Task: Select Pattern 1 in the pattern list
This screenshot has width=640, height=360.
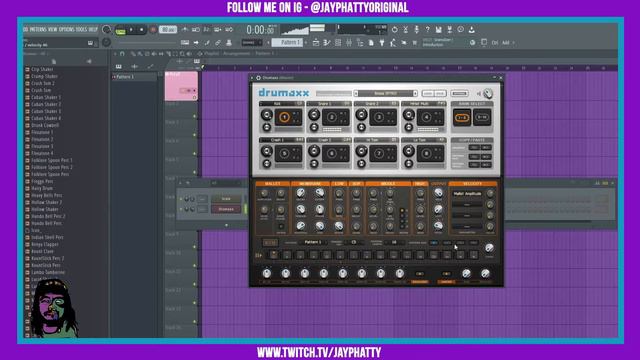Action: coord(133,77)
